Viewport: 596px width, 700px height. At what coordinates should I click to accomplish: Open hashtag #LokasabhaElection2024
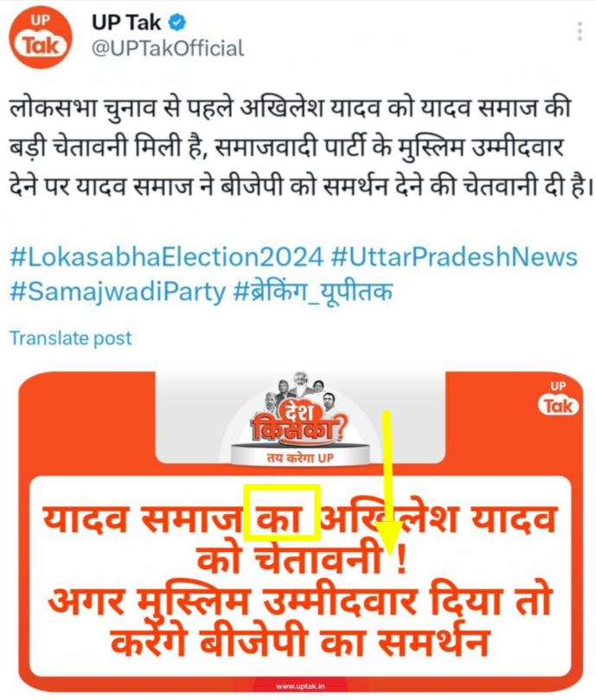tap(167, 258)
